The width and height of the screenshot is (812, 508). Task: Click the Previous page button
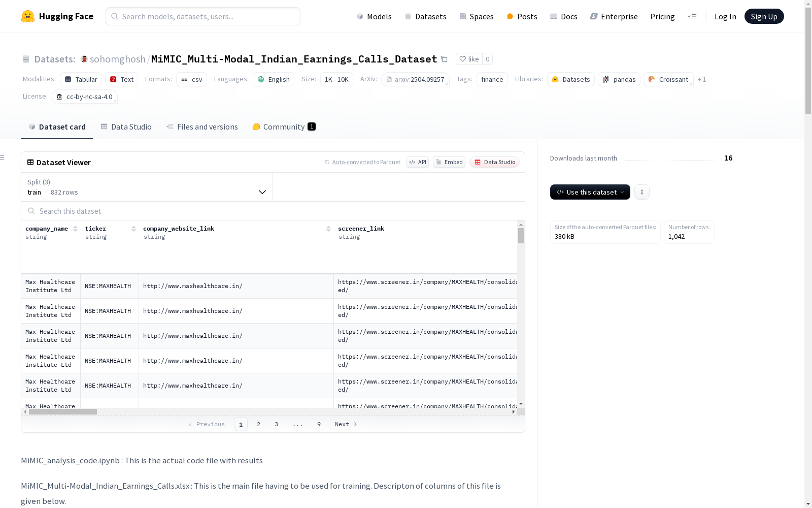coord(207,424)
